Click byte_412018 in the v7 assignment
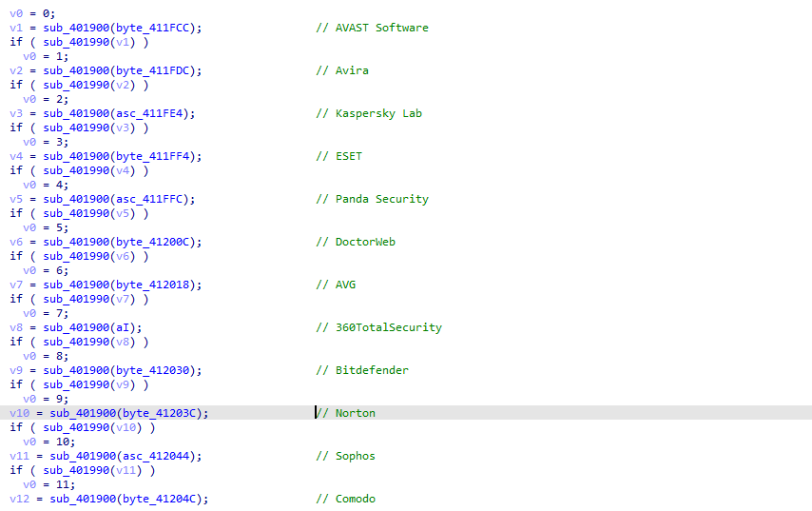 [x=153, y=285]
